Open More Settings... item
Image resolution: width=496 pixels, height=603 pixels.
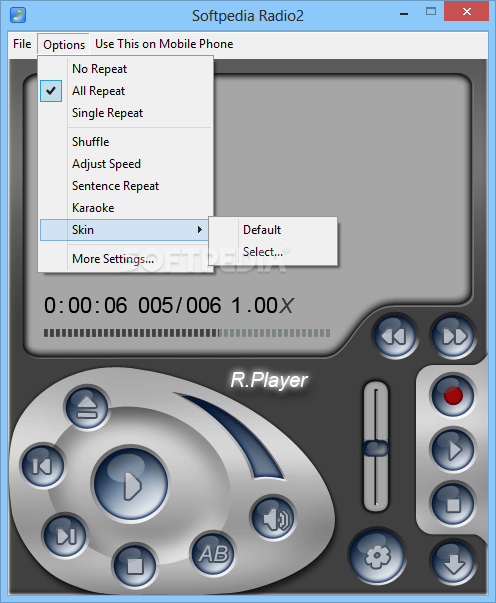pyautogui.click(x=126, y=259)
